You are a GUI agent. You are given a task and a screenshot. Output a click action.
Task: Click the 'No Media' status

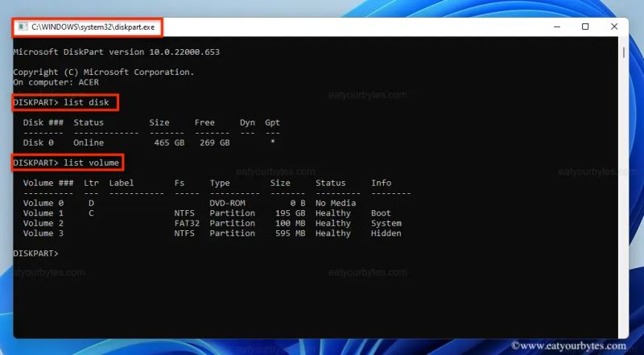point(336,203)
